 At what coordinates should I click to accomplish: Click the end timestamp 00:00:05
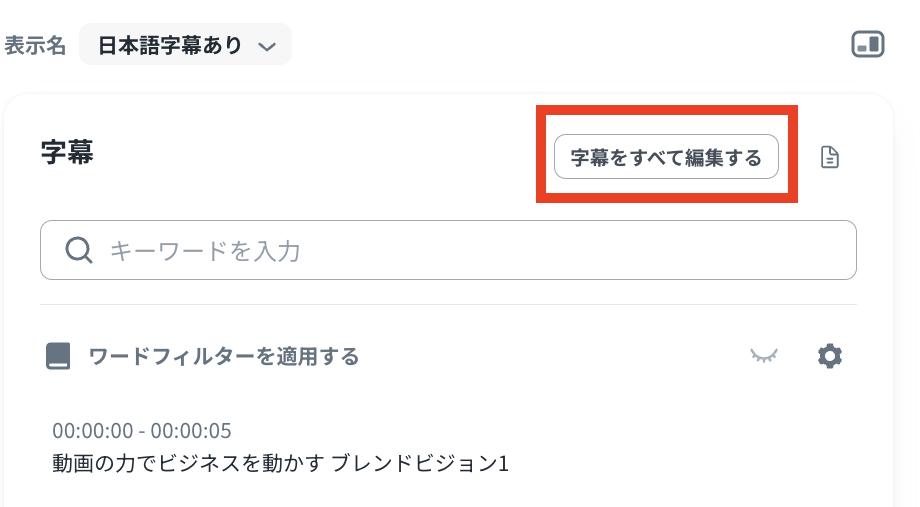(x=191, y=431)
